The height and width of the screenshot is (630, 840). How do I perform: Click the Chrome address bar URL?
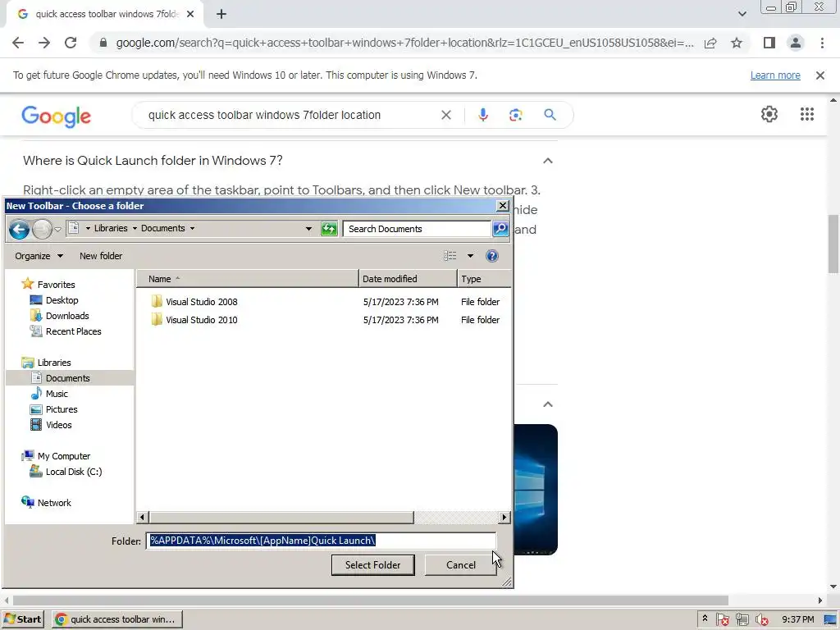[x=404, y=43]
